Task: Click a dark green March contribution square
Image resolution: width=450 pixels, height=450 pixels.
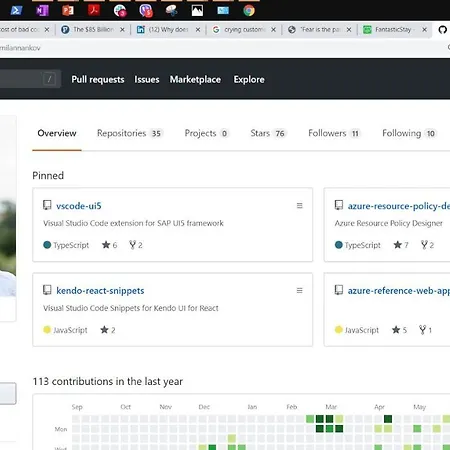Action: coord(320,419)
